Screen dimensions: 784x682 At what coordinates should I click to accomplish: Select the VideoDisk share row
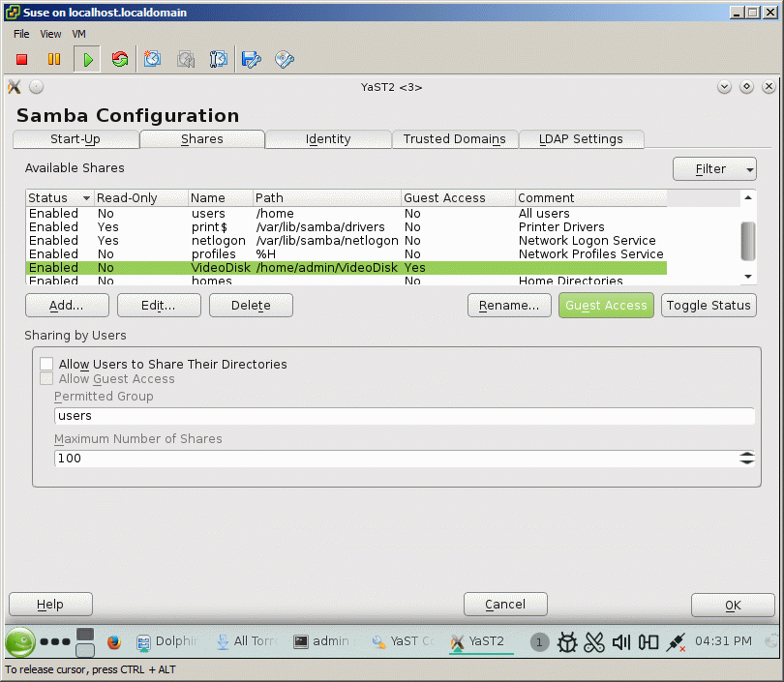(346, 267)
